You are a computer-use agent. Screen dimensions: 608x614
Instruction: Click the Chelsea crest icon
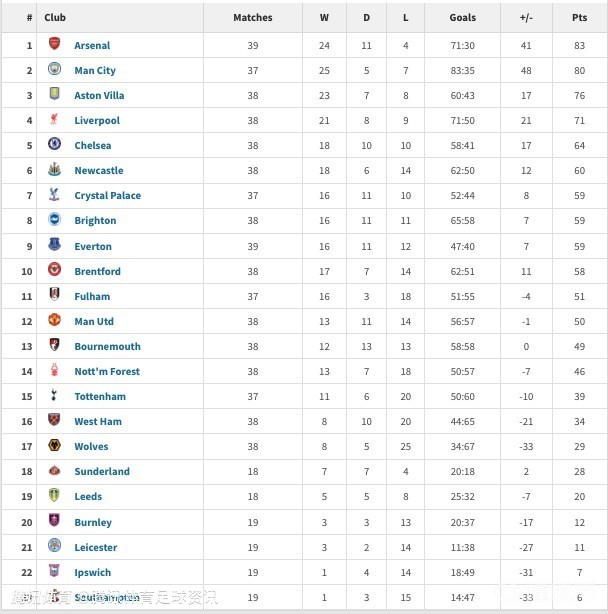(54, 145)
